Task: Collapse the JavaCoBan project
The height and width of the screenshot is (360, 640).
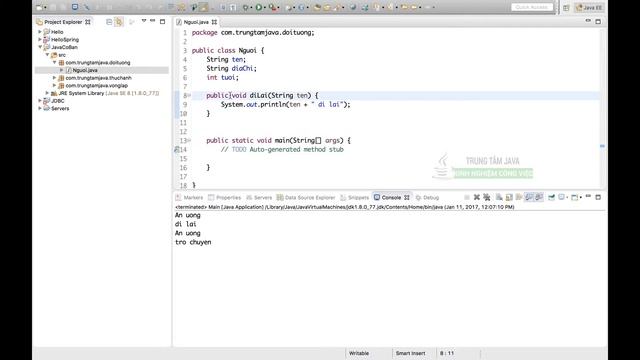Action: point(40,47)
